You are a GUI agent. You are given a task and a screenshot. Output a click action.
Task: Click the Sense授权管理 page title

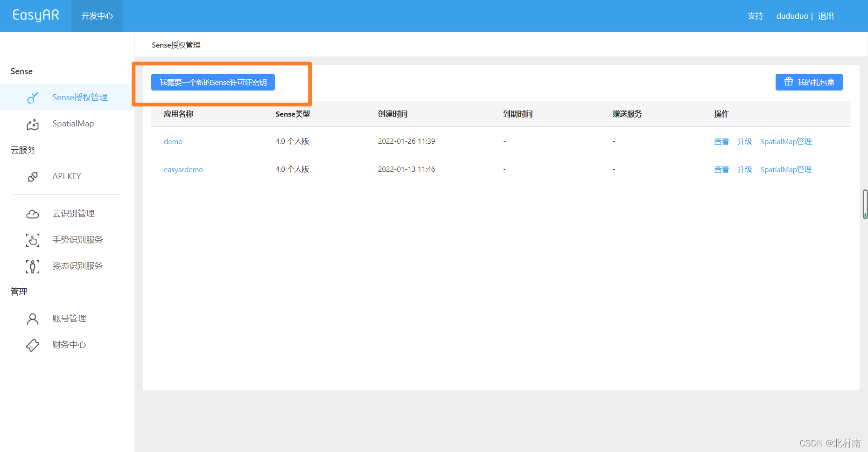[x=176, y=45]
